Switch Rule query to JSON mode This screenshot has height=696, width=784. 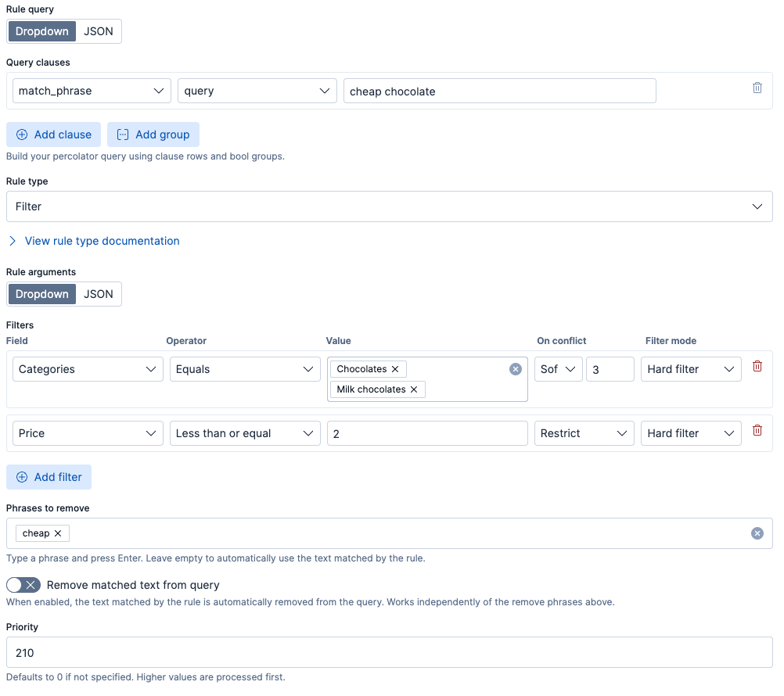coord(99,31)
